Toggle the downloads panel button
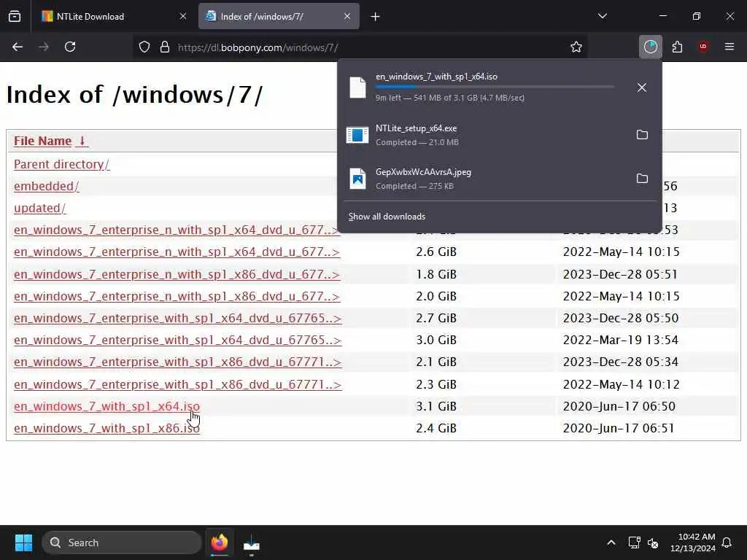747x560 pixels. pyautogui.click(x=650, y=47)
